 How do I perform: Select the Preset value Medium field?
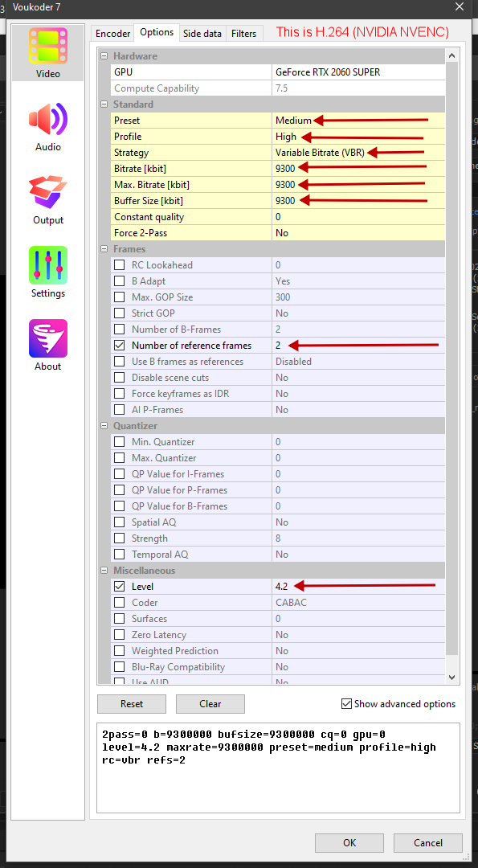tap(358, 120)
